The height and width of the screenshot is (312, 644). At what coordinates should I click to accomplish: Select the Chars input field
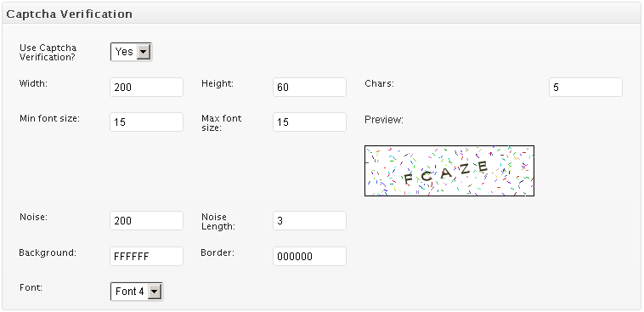tap(585, 88)
